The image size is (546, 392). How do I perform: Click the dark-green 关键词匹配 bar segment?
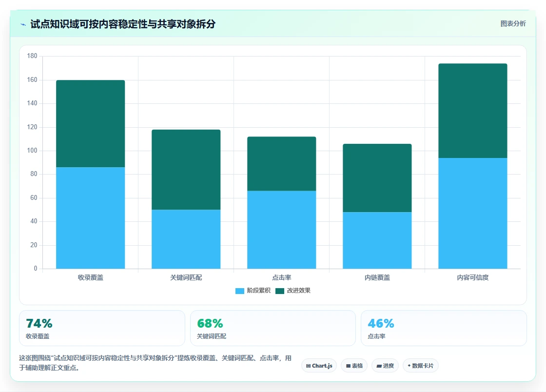186,170
